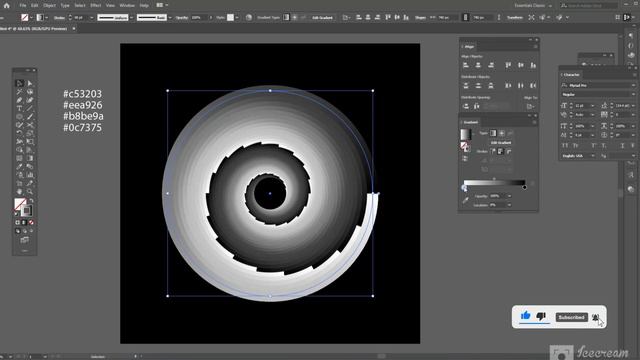Open the English: USA language dropdown
The image size is (640, 360).
point(592,156)
